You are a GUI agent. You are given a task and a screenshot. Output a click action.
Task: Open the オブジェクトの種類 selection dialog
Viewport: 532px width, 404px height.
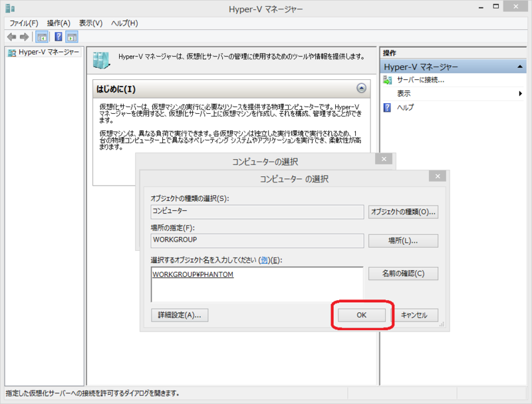pos(403,212)
